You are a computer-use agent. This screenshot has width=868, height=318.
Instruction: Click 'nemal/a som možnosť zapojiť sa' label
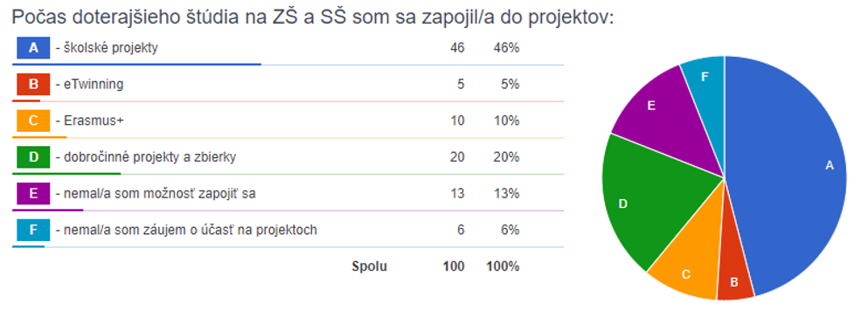click(x=156, y=194)
